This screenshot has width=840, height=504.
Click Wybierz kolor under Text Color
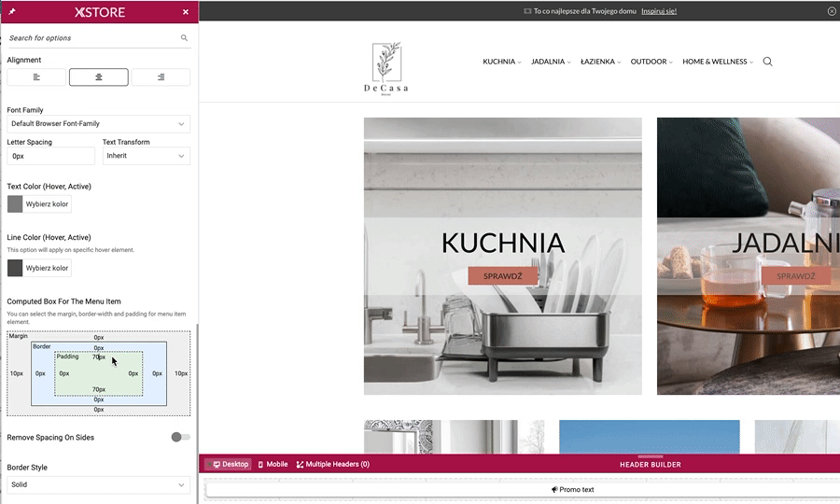click(x=48, y=204)
